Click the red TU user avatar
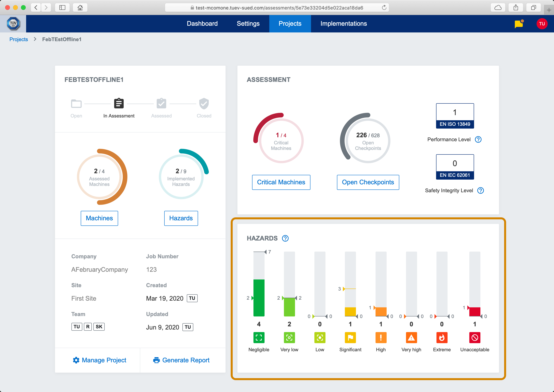Image resolution: width=554 pixels, height=392 pixels. point(542,24)
